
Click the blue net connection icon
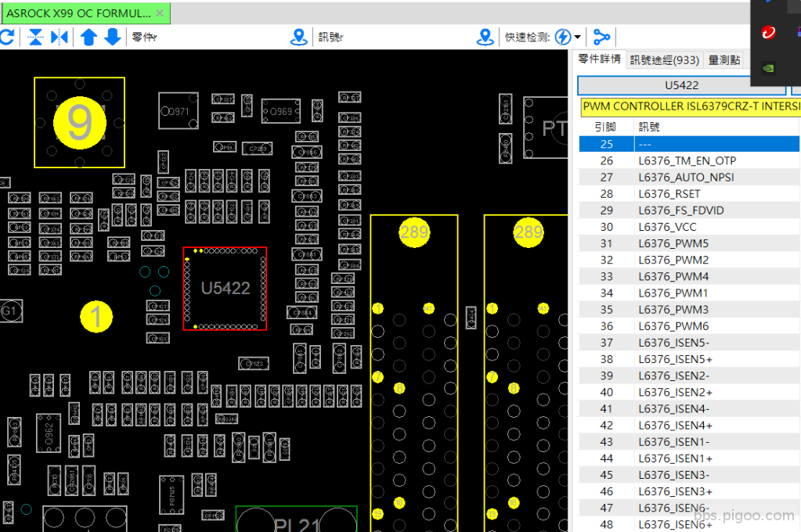[x=601, y=37]
